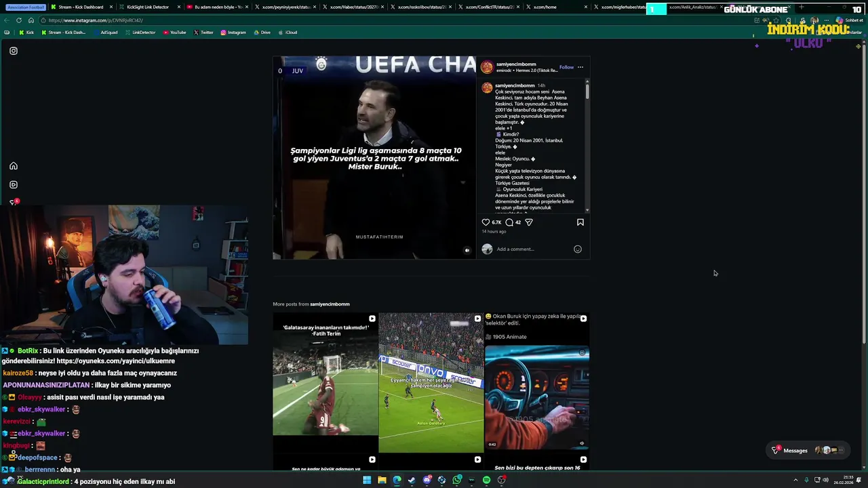This screenshot has width=868, height=488.
Task: Open the AdSquad bookmark
Action: click(104, 33)
